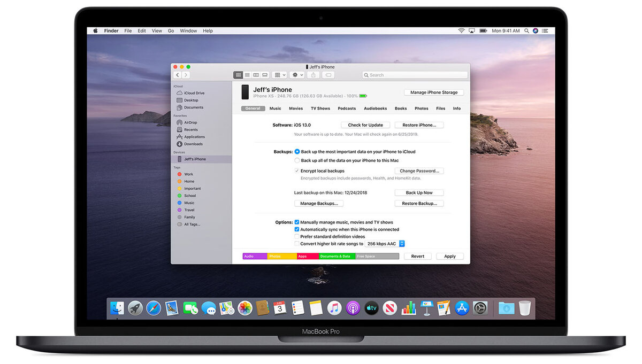
Task: Select back up all data to this Mac
Action: click(297, 160)
